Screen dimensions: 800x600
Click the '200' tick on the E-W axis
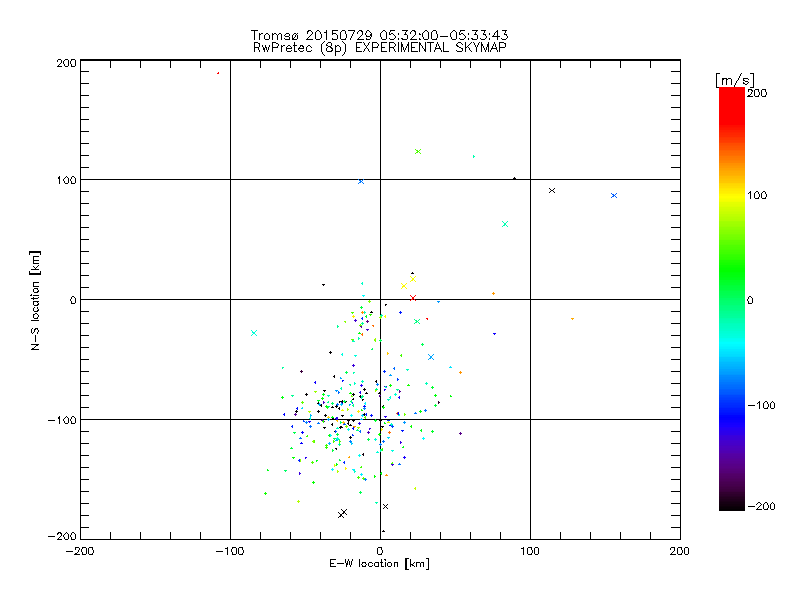[x=680, y=551]
